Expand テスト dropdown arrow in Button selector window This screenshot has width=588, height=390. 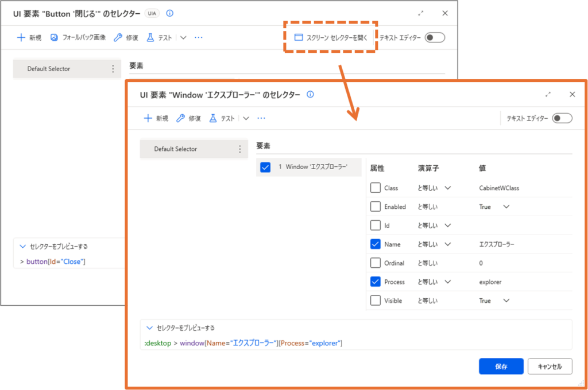tap(183, 37)
